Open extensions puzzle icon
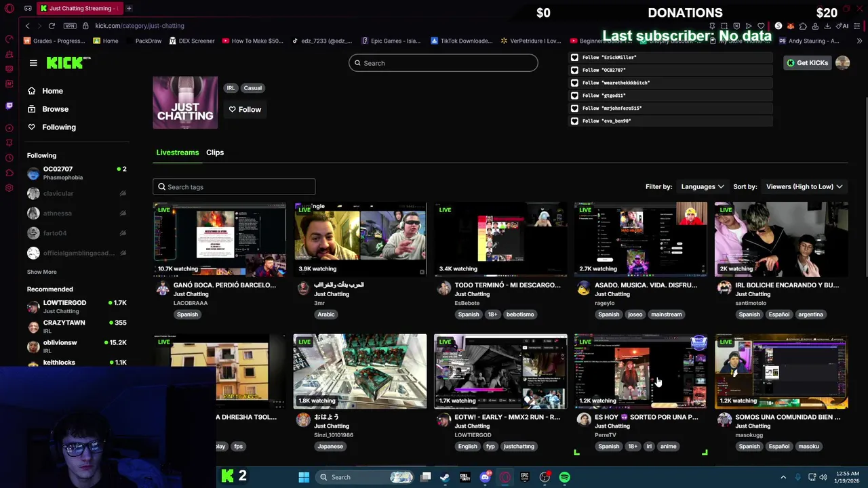868x488 pixels. (803, 26)
